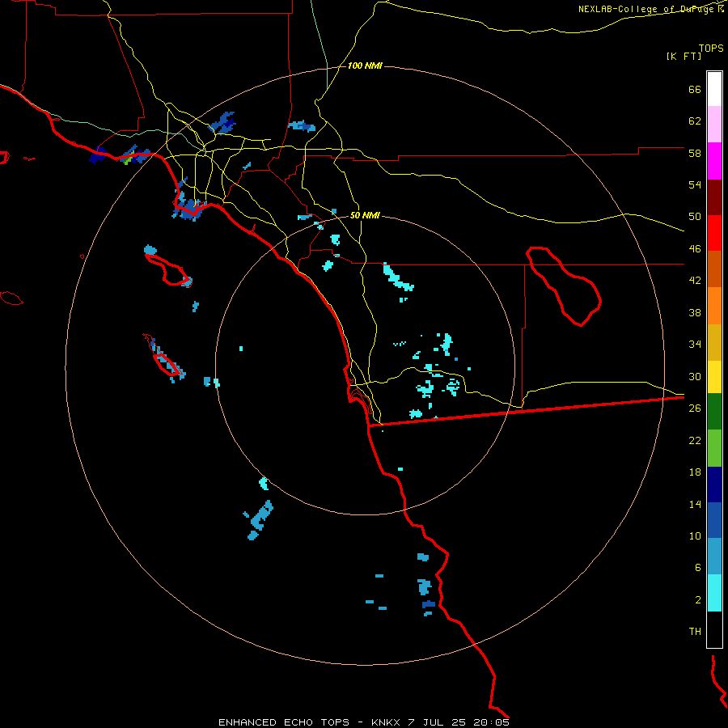The height and width of the screenshot is (728, 728).
Task: Select the light blue legend swatch
Action: pyautogui.click(x=714, y=557)
